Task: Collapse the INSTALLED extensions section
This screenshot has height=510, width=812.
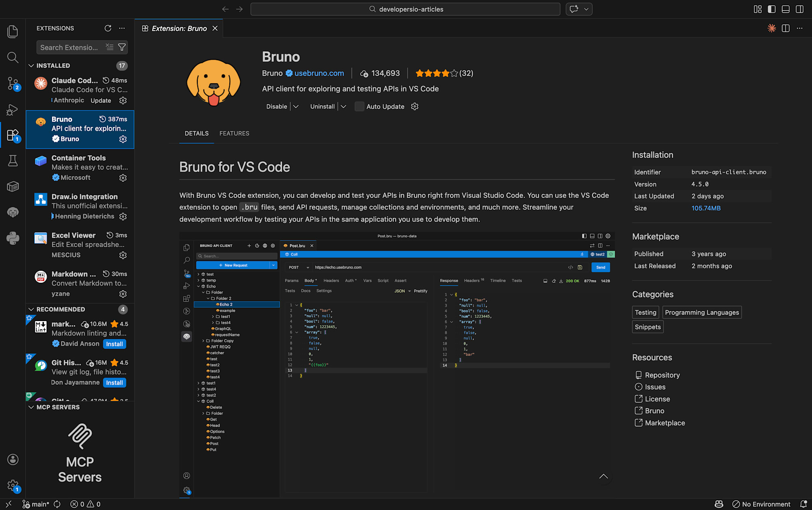Action: pyautogui.click(x=31, y=65)
